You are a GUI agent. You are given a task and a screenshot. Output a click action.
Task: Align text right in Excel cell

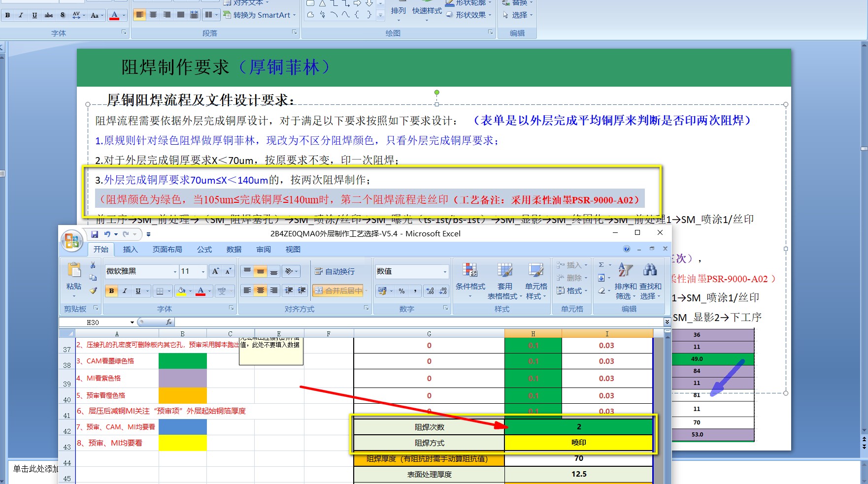274,290
